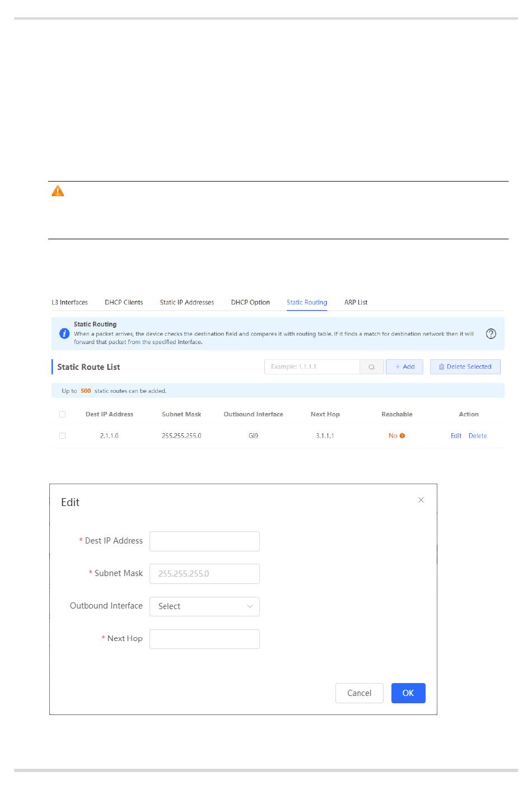Click the search magnifier icon
This screenshot has width=532, height=789.
(x=371, y=367)
